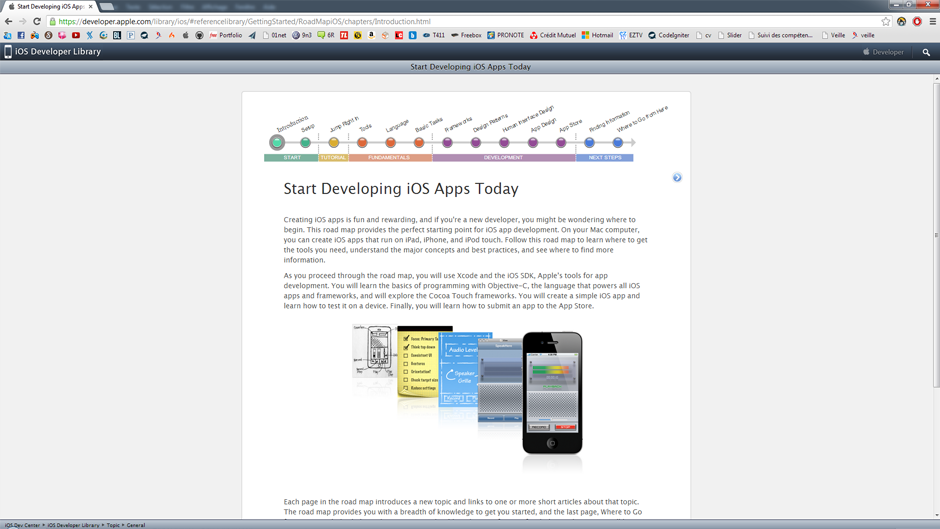Open the CodeIgniter bookmark
The height and width of the screenshot is (529, 940).
668,35
